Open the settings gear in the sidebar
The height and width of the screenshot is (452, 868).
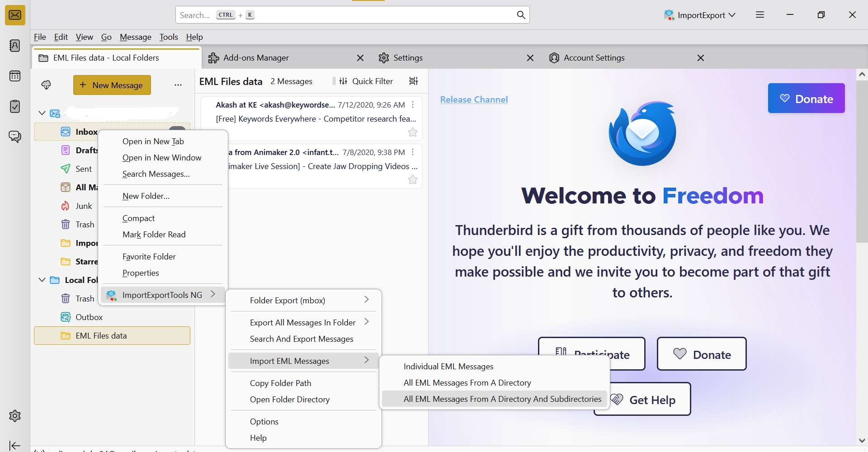(15, 416)
